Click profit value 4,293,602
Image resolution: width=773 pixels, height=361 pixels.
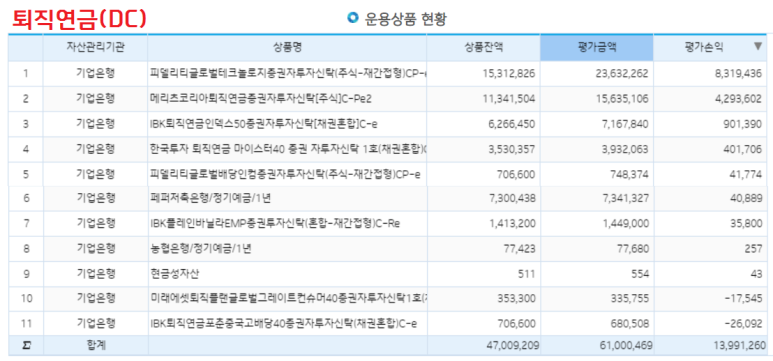point(737,99)
